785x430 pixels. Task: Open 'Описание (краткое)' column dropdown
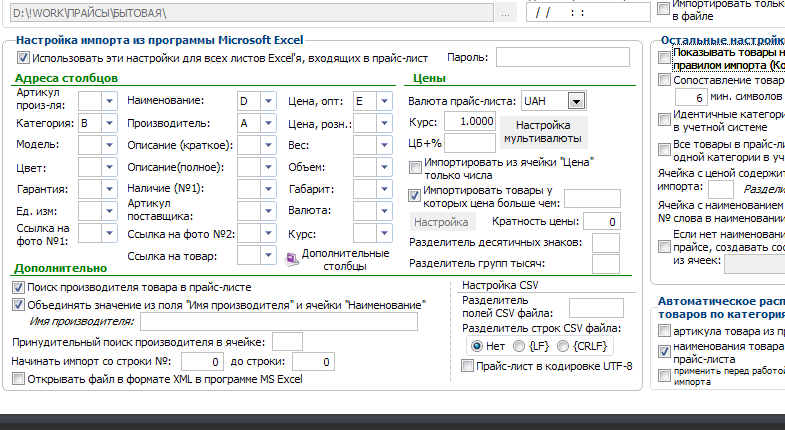tap(268, 145)
